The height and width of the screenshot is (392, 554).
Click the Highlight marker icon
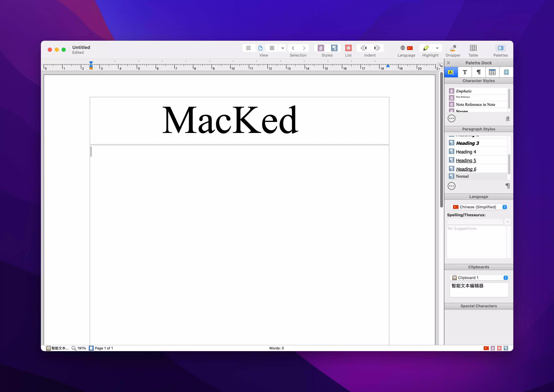click(426, 48)
